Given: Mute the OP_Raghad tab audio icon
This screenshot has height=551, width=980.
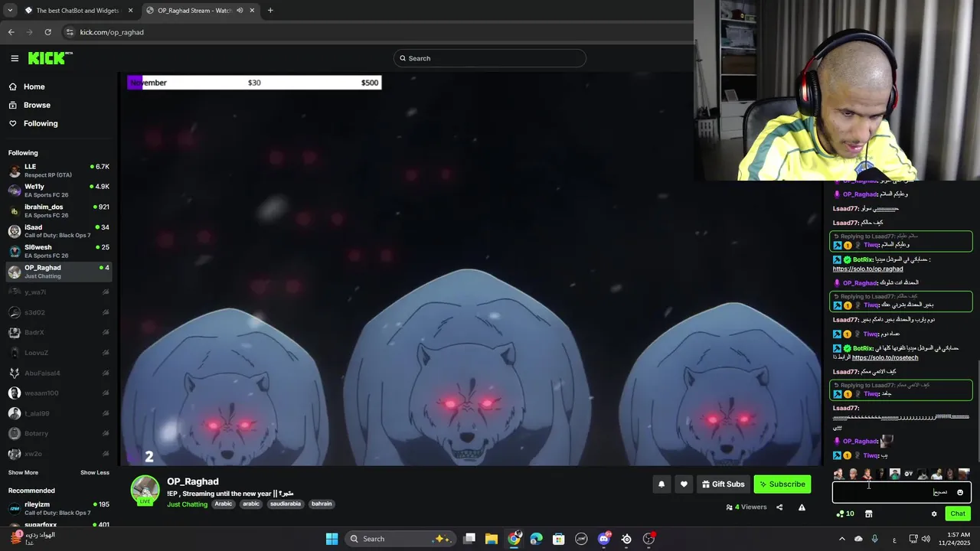Looking at the screenshot, I should click(x=240, y=11).
